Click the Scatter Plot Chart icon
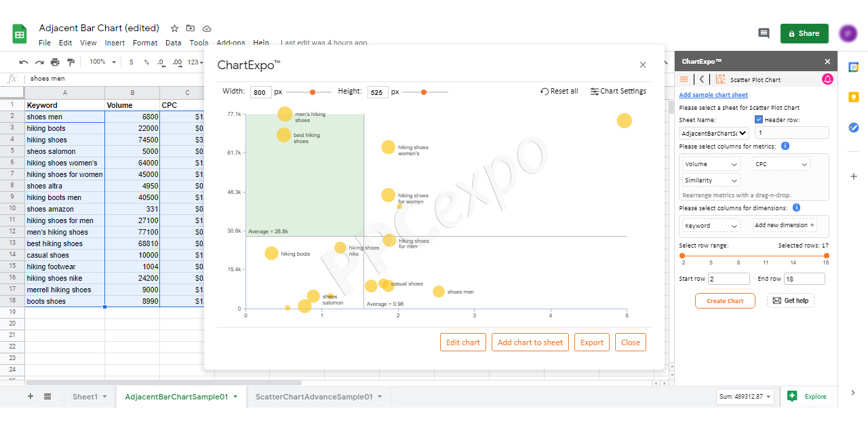Viewport: 868px width, 432px height. click(720, 79)
